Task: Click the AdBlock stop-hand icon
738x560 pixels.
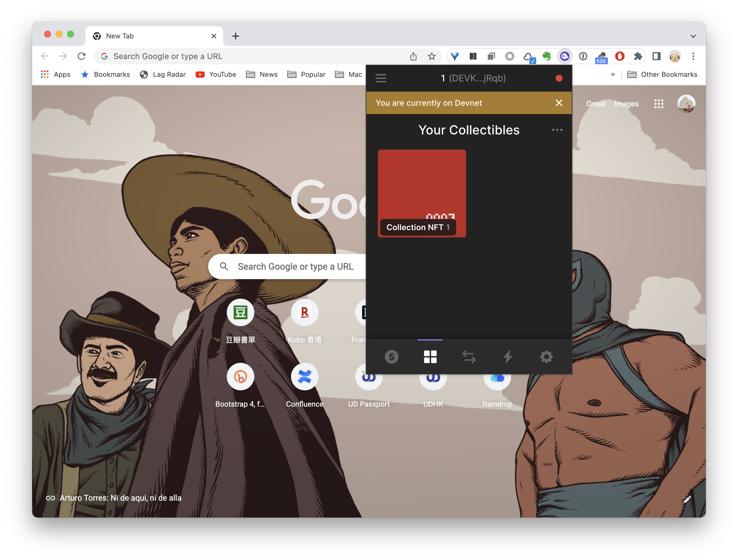Action: (620, 56)
